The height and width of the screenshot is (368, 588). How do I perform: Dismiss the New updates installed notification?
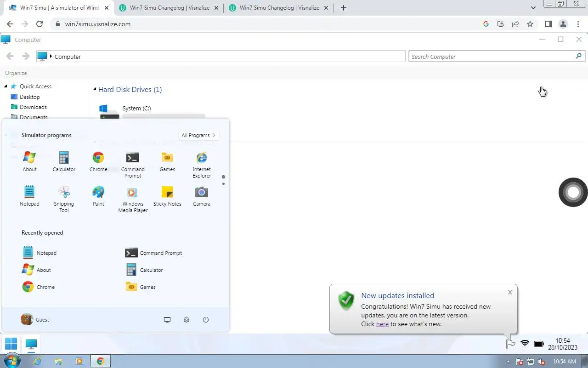tap(510, 292)
